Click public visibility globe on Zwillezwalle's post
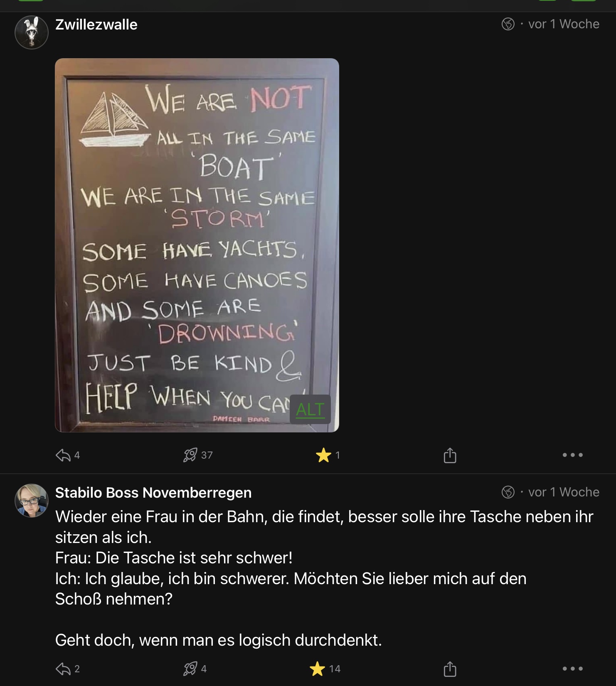The image size is (616, 686). tap(508, 24)
